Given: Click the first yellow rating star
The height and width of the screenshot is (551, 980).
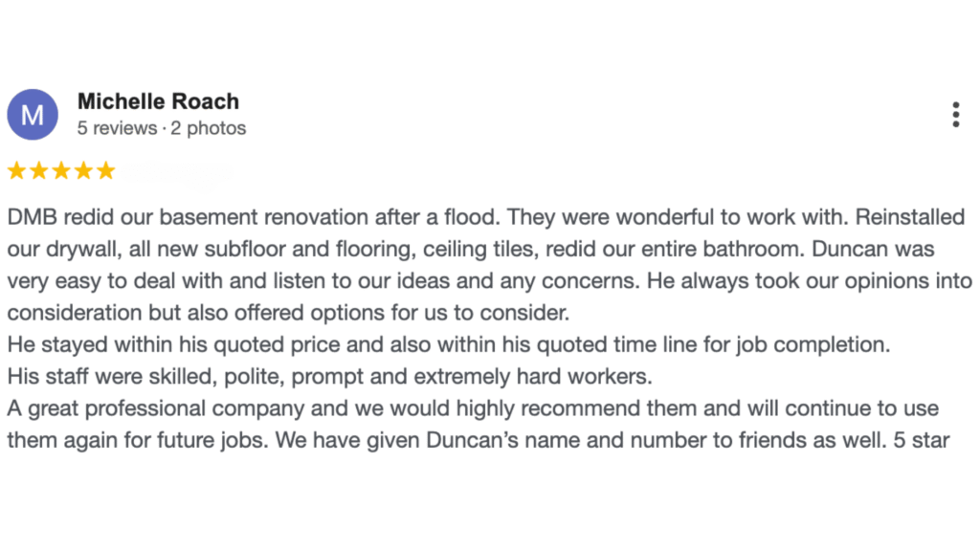Looking at the screenshot, I should pos(17,170).
